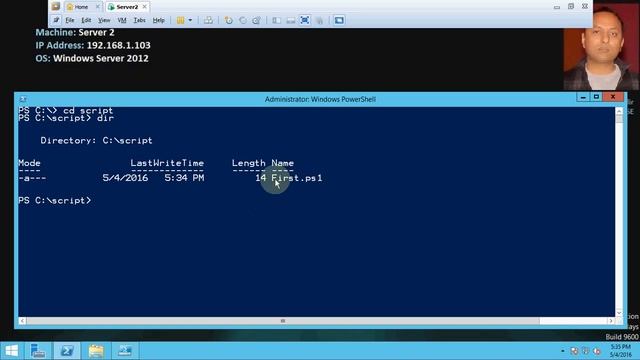Click the horizontal scrollbar left arrow
This screenshot has height=360, width=640.
coord(22,321)
